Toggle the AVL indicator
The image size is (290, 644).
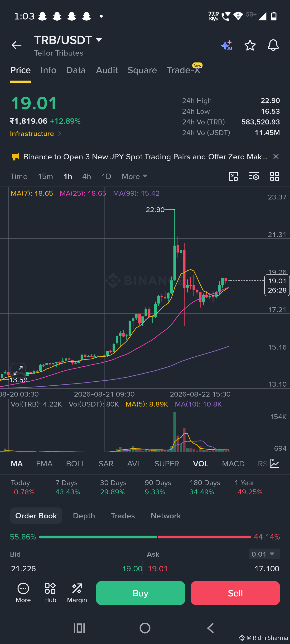pos(134,464)
